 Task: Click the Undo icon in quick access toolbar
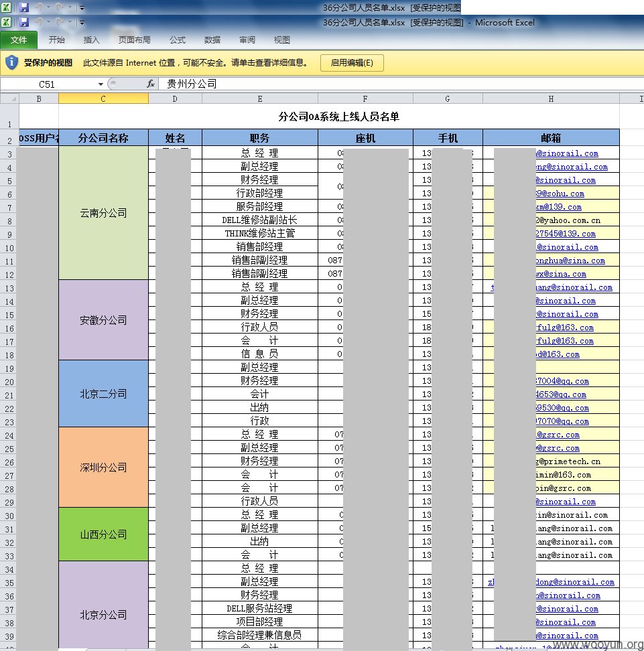click(39, 22)
